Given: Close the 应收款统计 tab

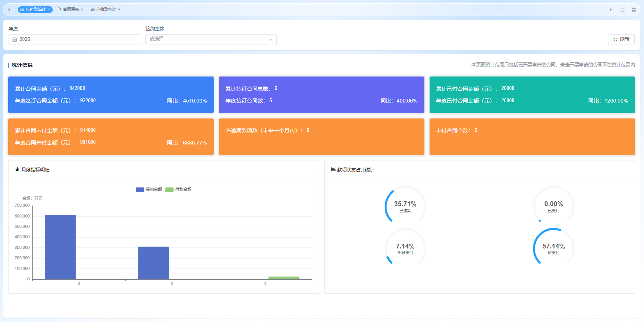Looking at the screenshot, I should [119, 10].
